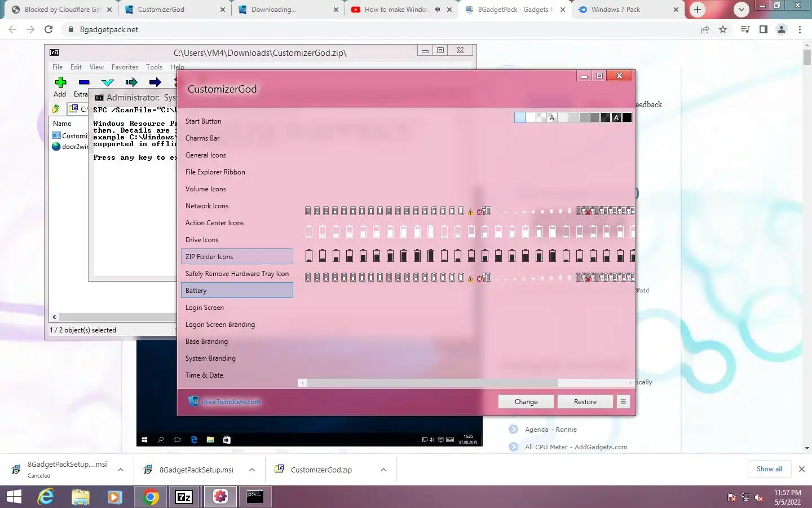
Task: Open the Tools menu in 7-Zip
Action: [154, 67]
